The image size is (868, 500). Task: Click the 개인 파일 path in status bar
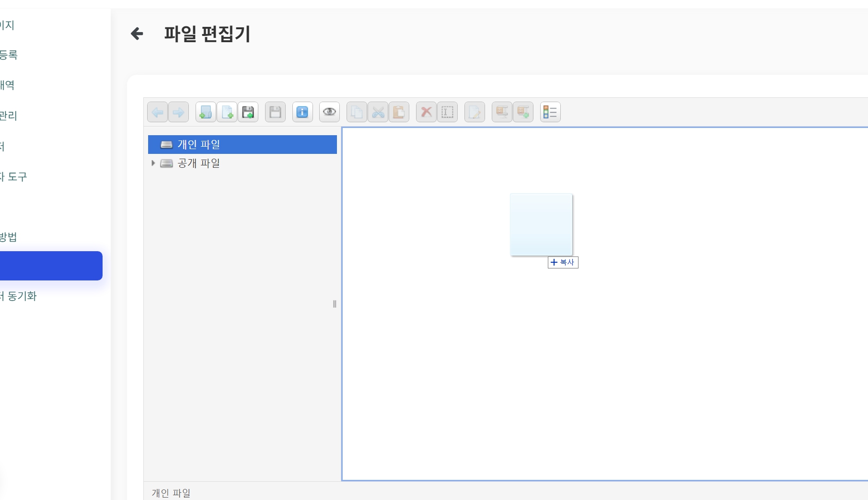click(171, 493)
